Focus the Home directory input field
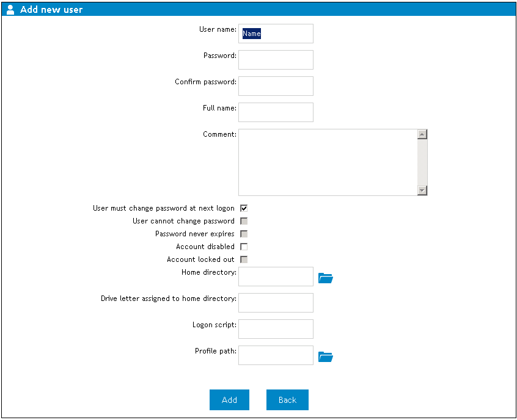 [x=276, y=277]
